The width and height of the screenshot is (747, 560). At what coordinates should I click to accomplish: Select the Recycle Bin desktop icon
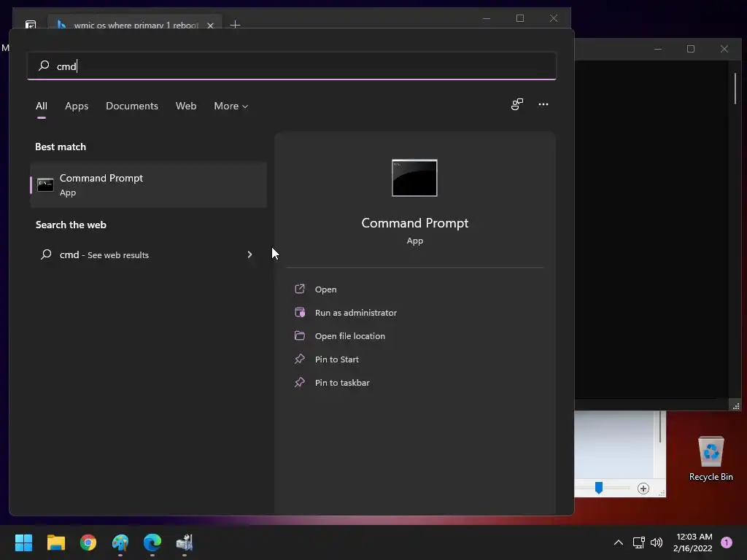pos(711,458)
